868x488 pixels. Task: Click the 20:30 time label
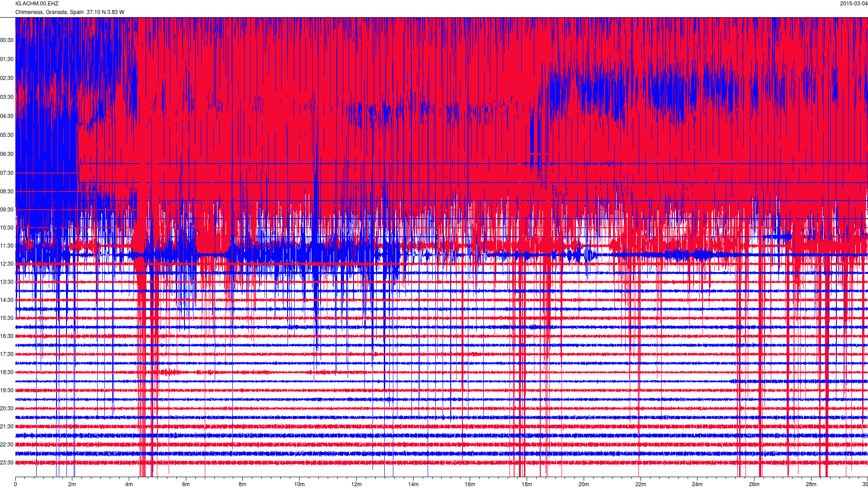(x=7, y=408)
